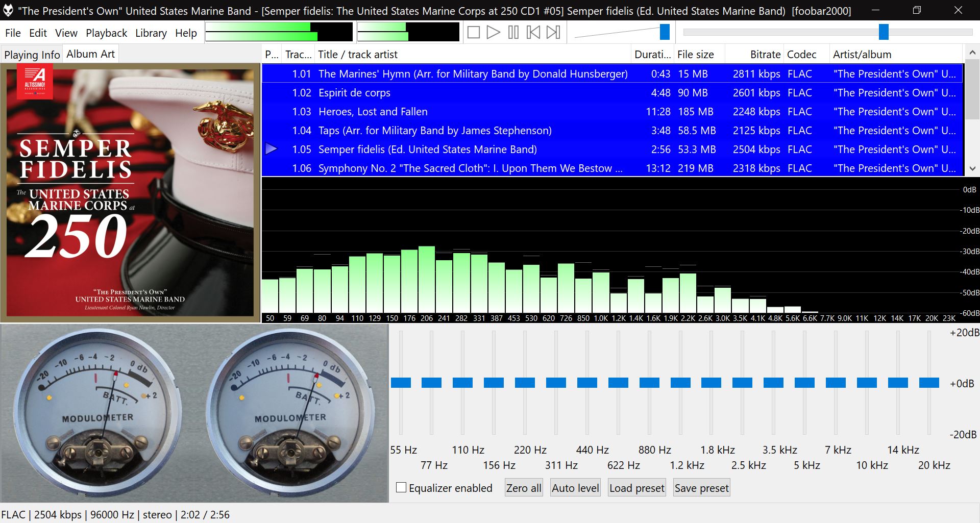Pause the current track
This screenshot has width=980, height=523.
tap(513, 33)
